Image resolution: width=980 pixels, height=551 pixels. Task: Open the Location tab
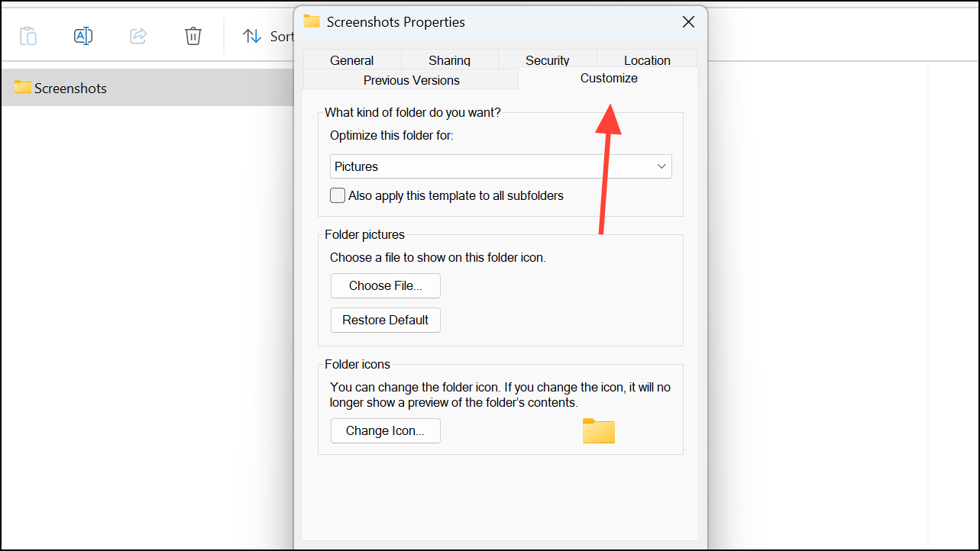coord(646,60)
